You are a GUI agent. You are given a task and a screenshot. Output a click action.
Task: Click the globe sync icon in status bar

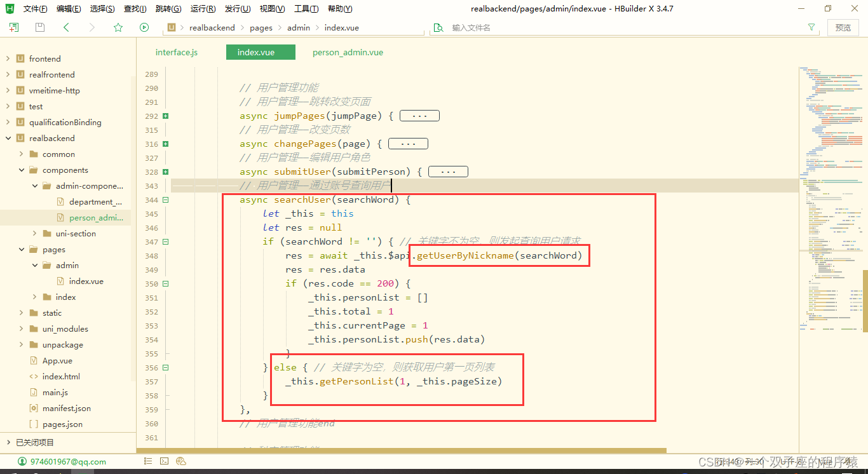[181, 461]
